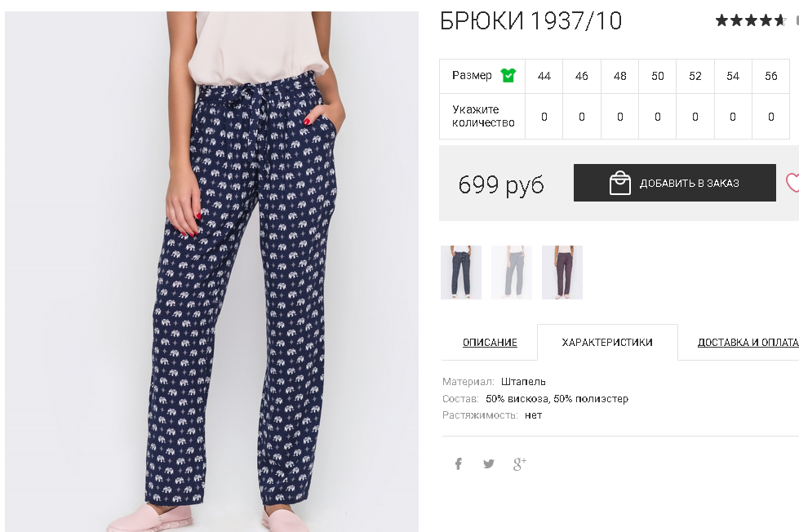The image size is (799, 532).
Task: Add to order with ДОБАВИТЬ В ЗАКАЗ
Action: [675, 183]
